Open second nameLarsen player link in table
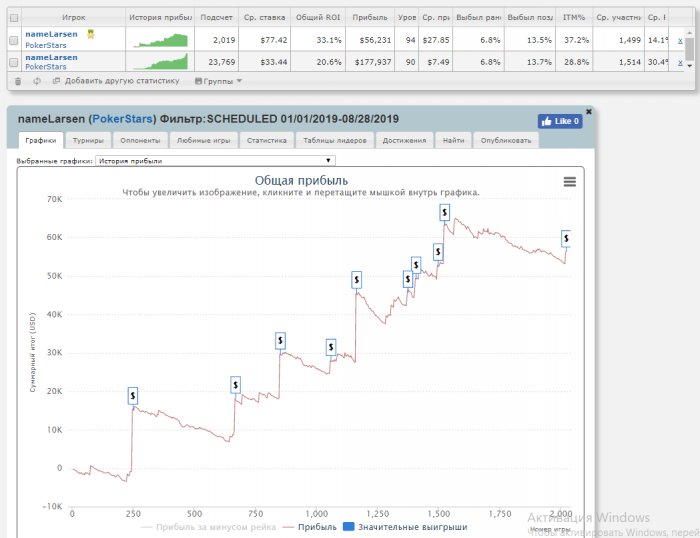Image resolution: width=700 pixels, height=538 pixels. point(51,57)
